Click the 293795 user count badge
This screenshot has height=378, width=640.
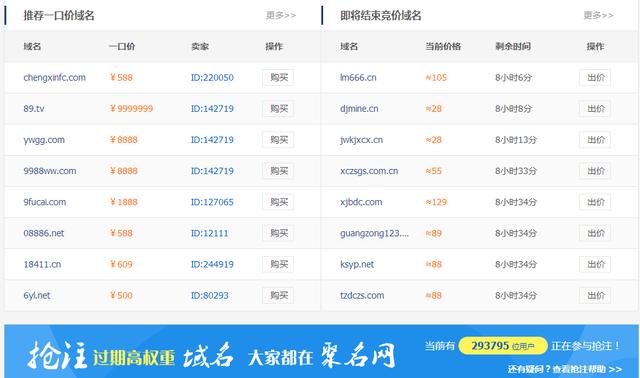click(x=503, y=346)
